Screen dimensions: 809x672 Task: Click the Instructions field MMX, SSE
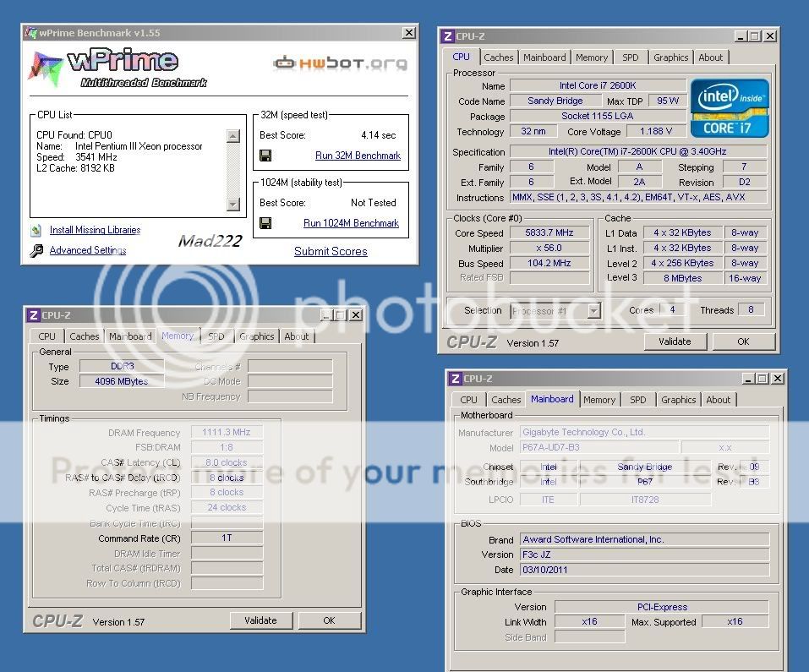tap(637, 198)
